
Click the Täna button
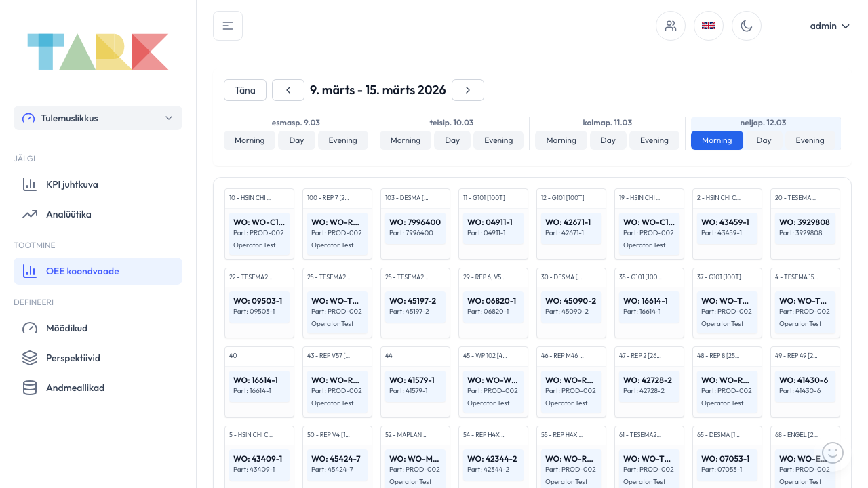(x=245, y=90)
